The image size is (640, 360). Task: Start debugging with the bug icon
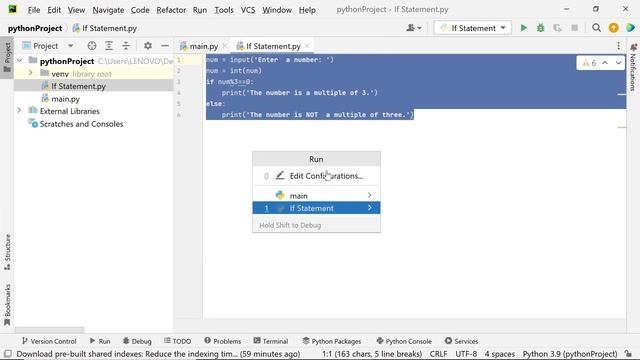(540, 28)
